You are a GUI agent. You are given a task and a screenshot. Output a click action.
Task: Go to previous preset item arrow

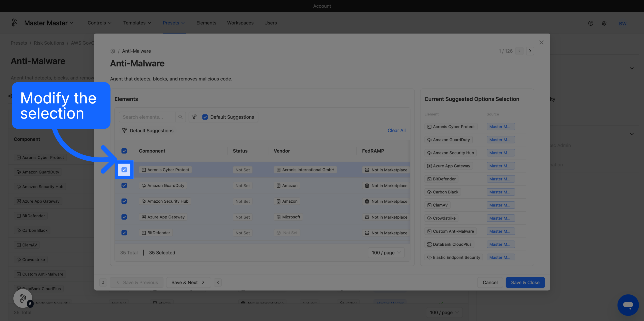pos(519,51)
